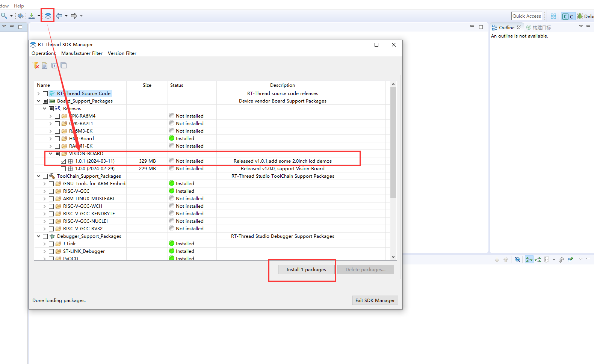Expand the GNU_Tools_for_ARM_Embedded node
The height and width of the screenshot is (364, 594).
44,184
